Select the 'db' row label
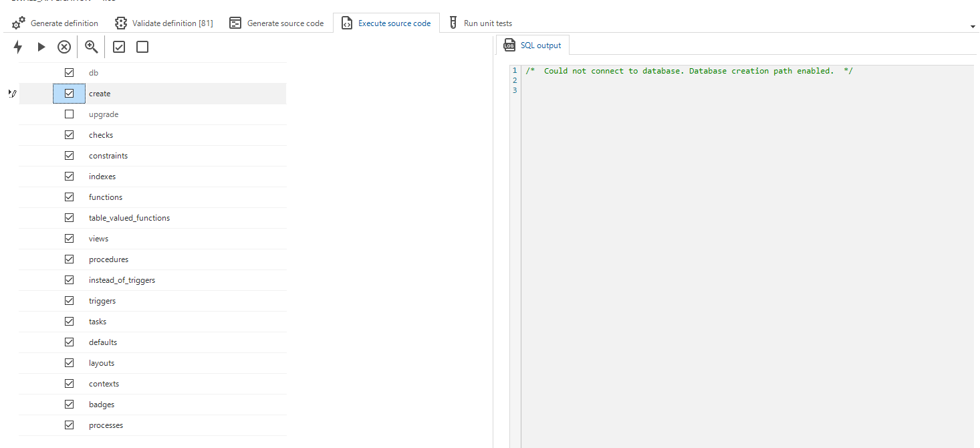The width and height of the screenshot is (980, 448). coord(94,73)
